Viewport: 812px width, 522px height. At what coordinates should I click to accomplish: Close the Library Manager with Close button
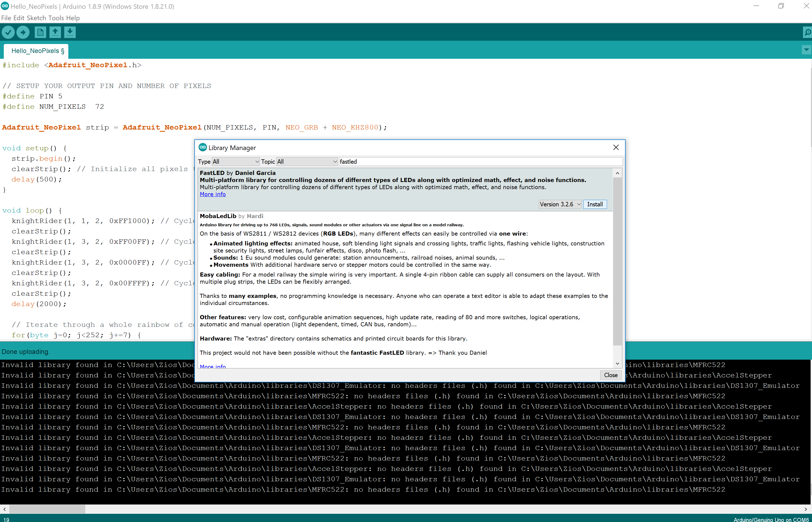click(611, 375)
